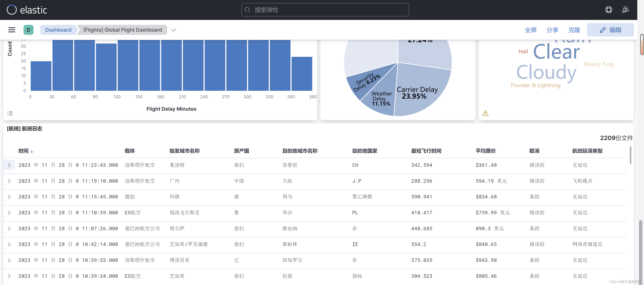644x285 pixels.
Task: Expand the 11:23:43.000 log row
Action: pyautogui.click(x=9, y=165)
